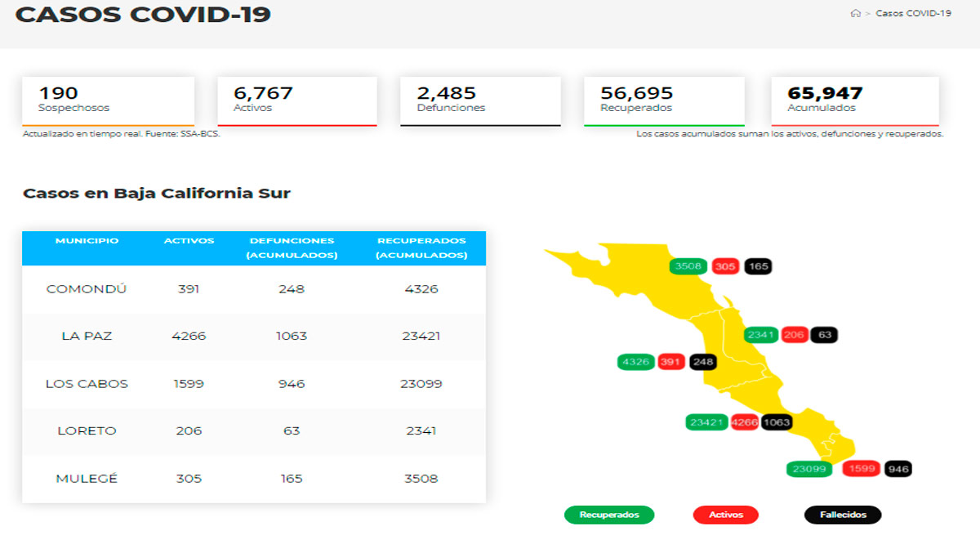The width and height of the screenshot is (980, 544).
Task: Click black 63 badge on the map
Action: click(x=825, y=335)
